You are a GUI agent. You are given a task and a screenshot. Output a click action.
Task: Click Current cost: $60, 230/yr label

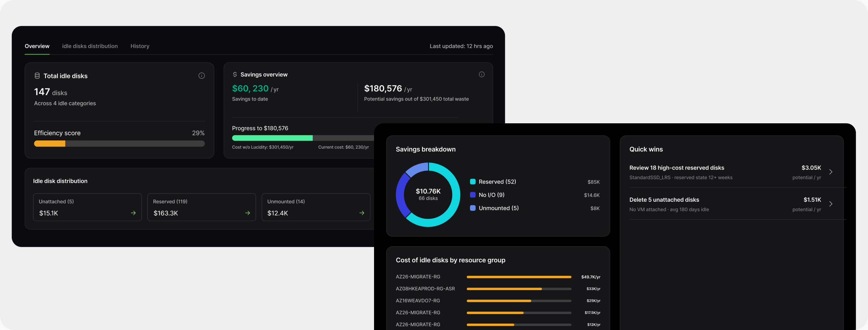343,147
